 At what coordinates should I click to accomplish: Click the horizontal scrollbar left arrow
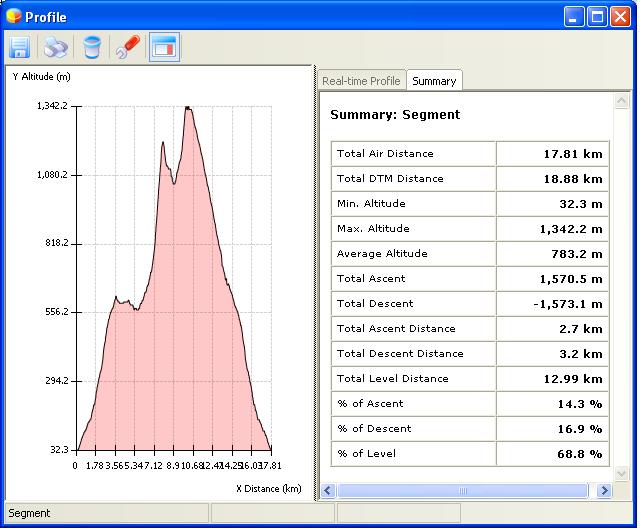click(x=328, y=490)
